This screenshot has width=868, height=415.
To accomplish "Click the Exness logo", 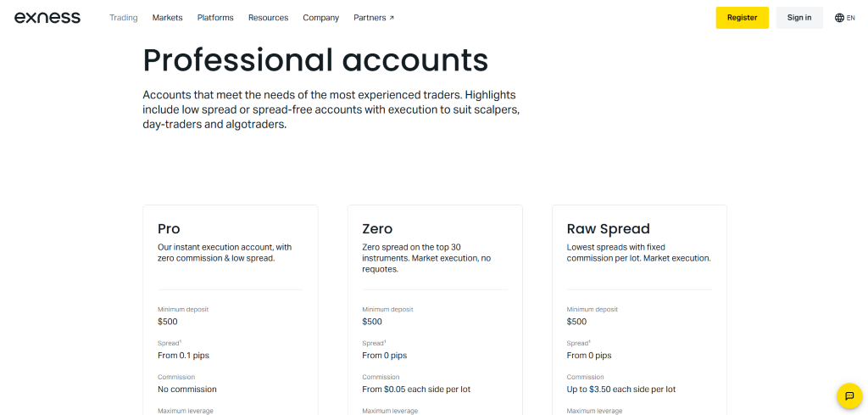I will [x=47, y=17].
